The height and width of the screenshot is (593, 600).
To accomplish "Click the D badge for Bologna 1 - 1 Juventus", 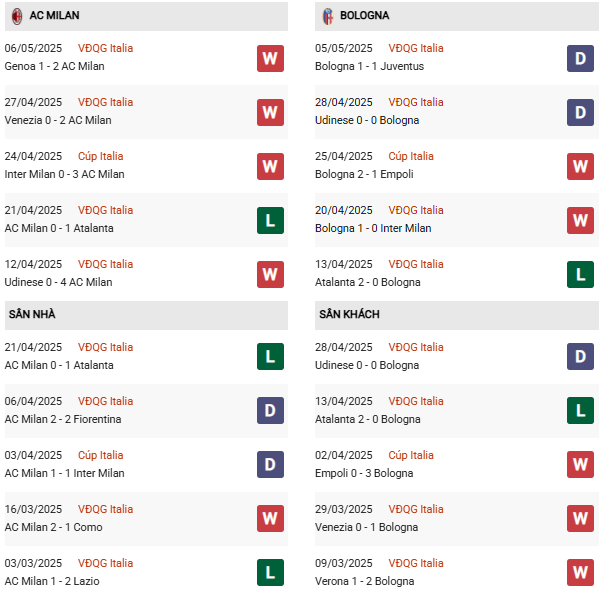I will pyautogui.click(x=581, y=58).
